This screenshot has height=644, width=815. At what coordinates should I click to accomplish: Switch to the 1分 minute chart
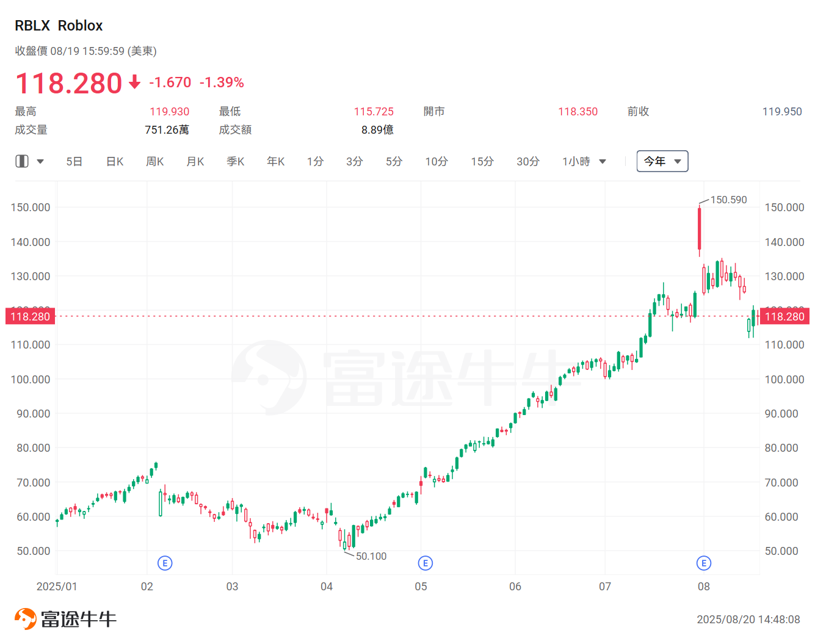(316, 162)
